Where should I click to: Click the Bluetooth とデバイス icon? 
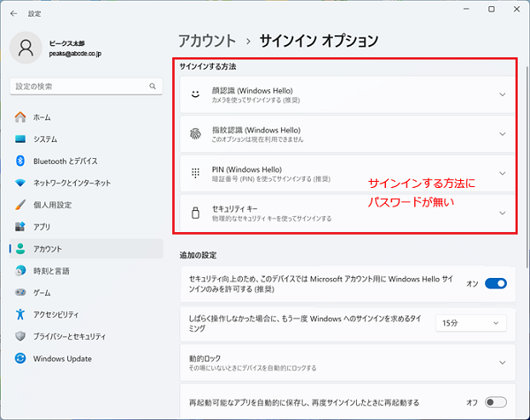20,161
